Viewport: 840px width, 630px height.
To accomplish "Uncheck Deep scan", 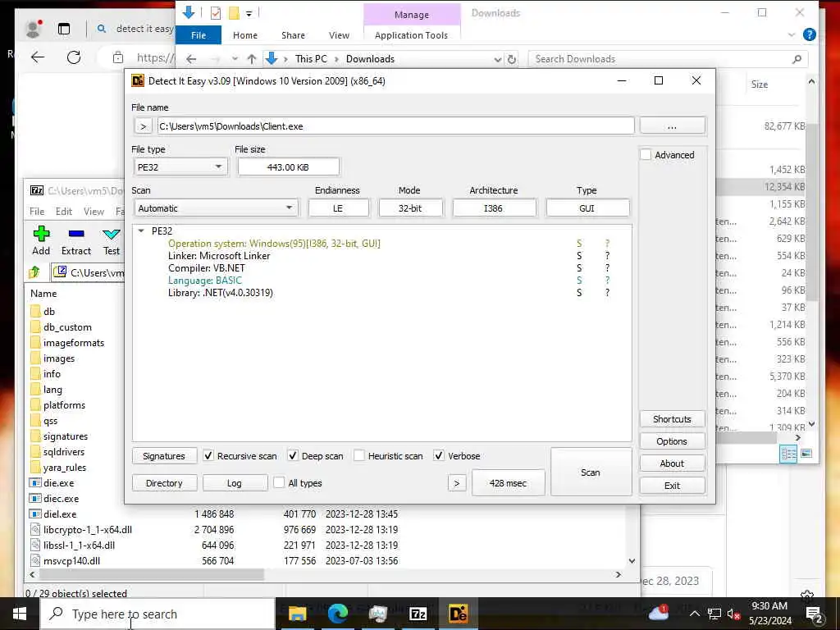I will coord(293,456).
